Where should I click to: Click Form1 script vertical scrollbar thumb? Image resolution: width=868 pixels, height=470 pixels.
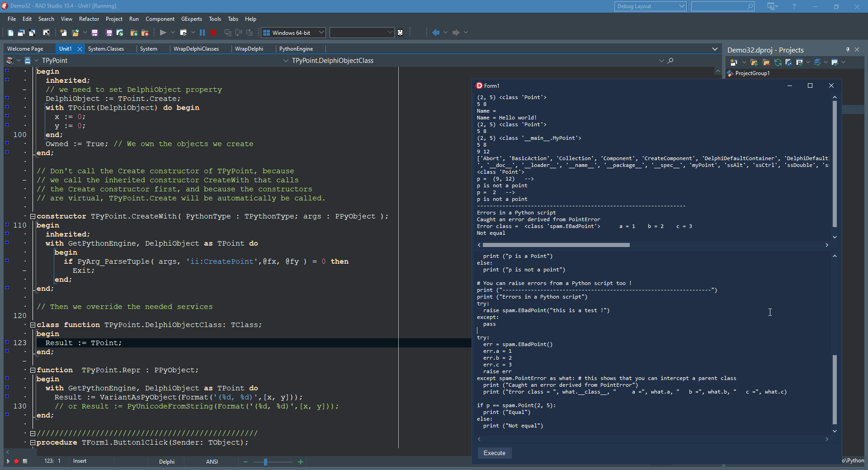click(x=835, y=389)
